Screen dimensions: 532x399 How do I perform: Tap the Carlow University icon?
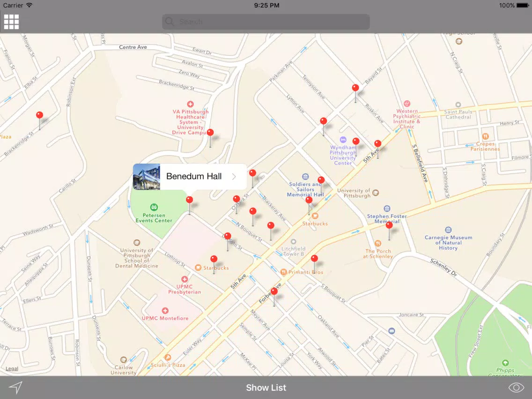click(x=124, y=360)
